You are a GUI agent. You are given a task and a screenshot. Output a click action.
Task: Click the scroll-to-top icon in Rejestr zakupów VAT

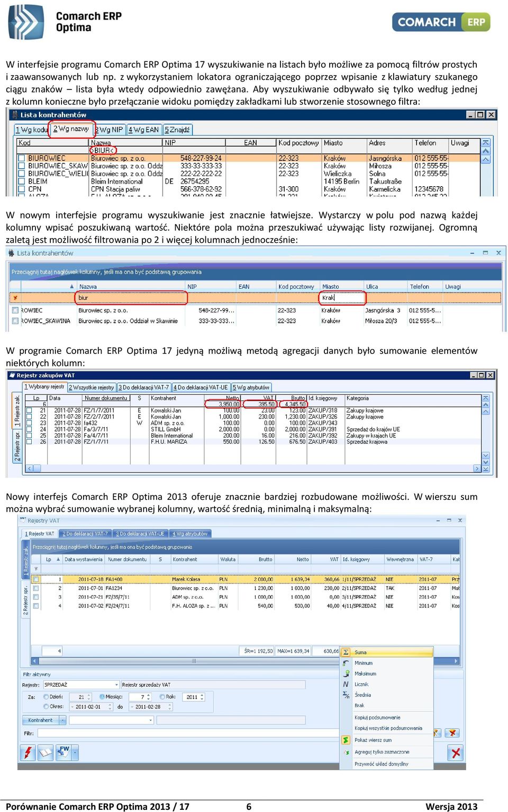[486, 398]
